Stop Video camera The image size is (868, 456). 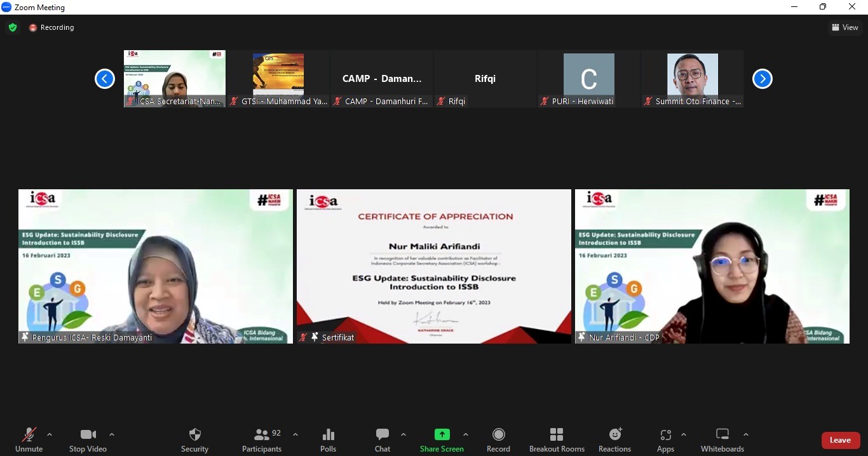coord(88,439)
